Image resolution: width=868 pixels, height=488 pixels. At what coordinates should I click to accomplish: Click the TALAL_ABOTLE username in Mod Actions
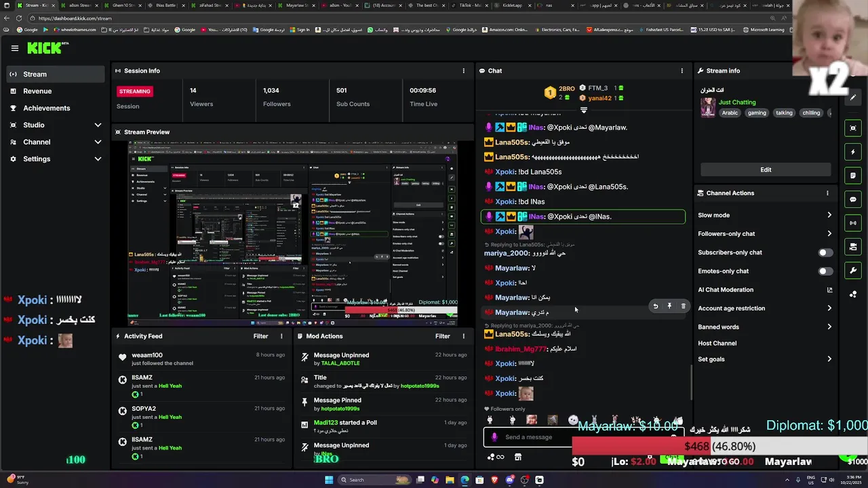341,363
